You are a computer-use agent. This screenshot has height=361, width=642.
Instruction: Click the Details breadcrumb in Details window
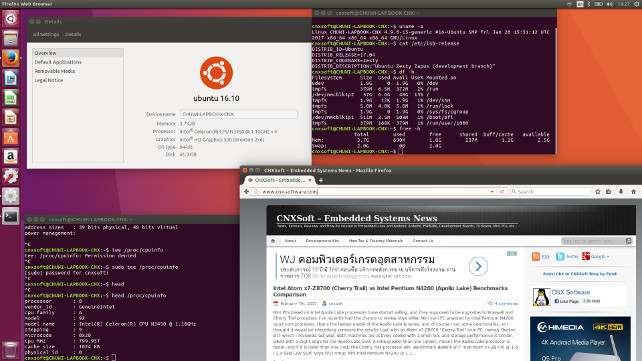[73, 34]
